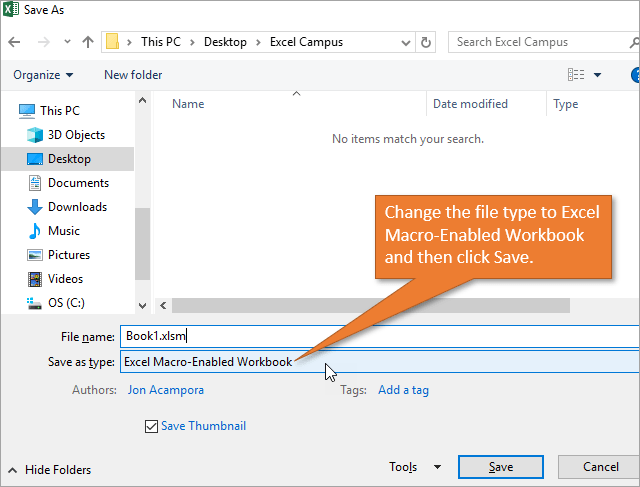Click the refresh icon in address bar
640x487 pixels.
tap(427, 43)
